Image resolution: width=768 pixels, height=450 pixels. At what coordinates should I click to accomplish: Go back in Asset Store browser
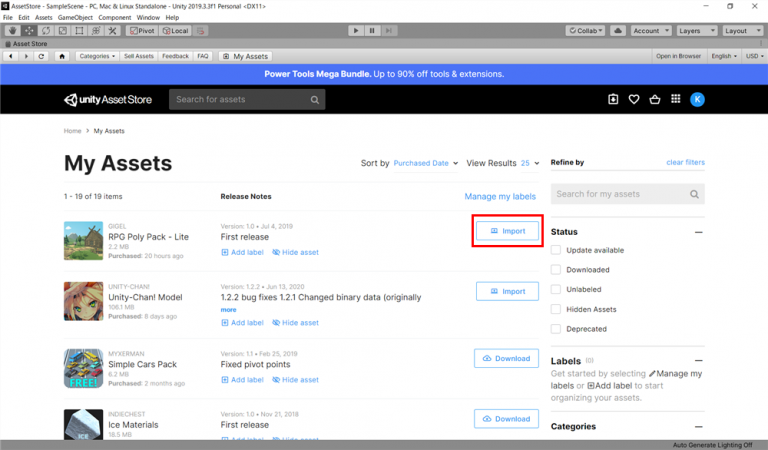click(x=11, y=56)
